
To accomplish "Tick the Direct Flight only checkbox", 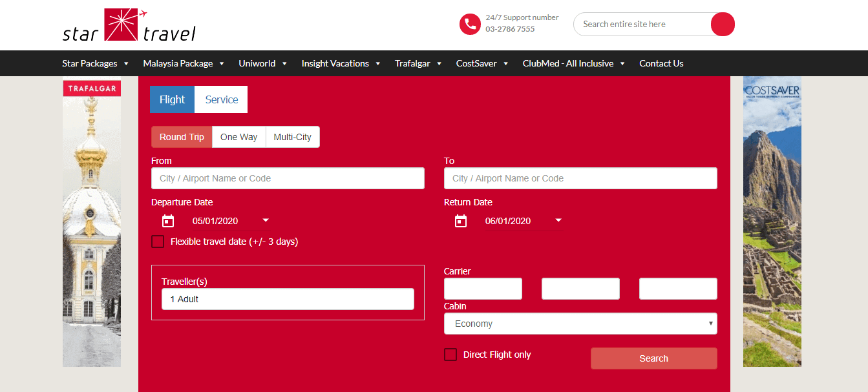I will pyautogui.click(x=450, y=355).
